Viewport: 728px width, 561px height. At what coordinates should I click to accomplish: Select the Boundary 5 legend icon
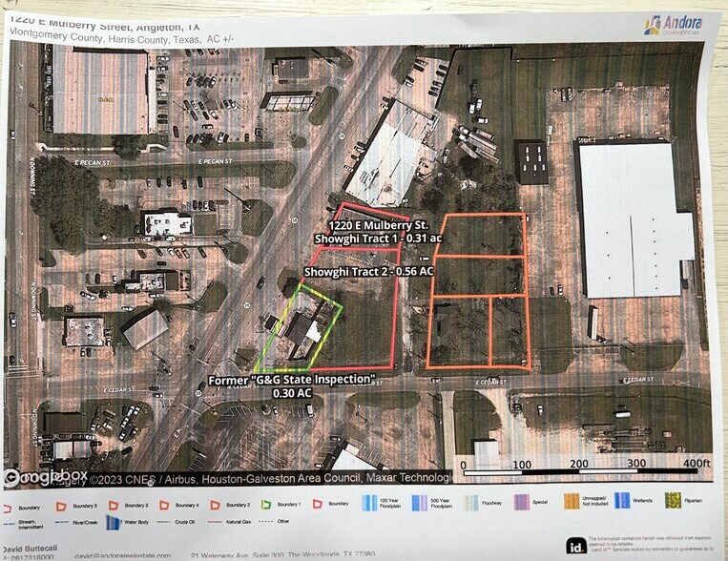pos(61,507)
